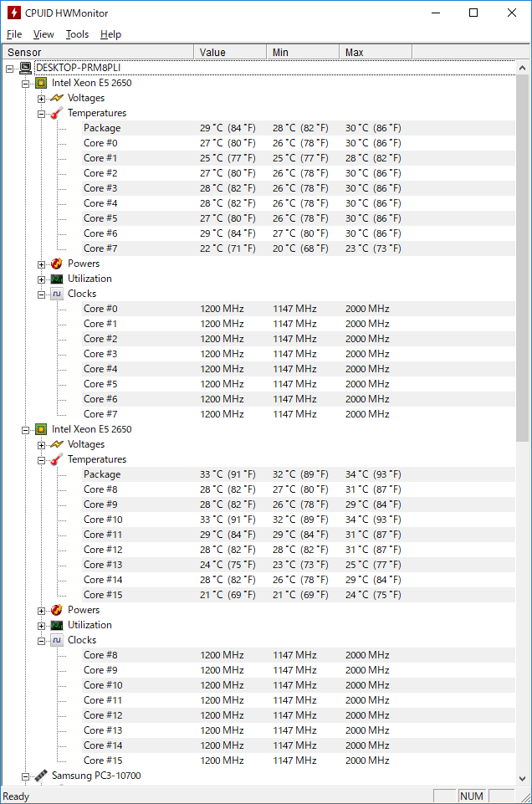Open the View menu
532x804 pixels.
pos(43,34)
